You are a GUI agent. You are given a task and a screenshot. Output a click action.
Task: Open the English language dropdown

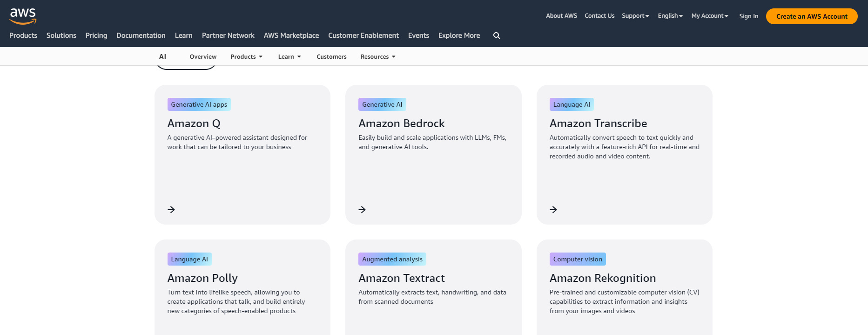670,16
